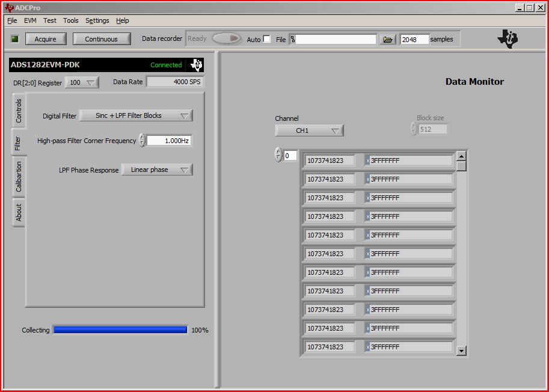Open the Settings menu
This screenshot has width=549, height=392.
(x=96, y=20)
